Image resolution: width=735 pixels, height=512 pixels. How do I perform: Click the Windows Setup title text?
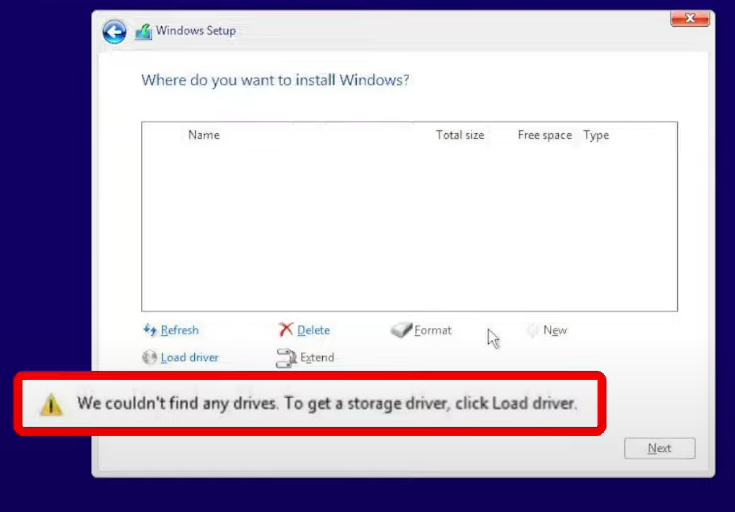195,31
